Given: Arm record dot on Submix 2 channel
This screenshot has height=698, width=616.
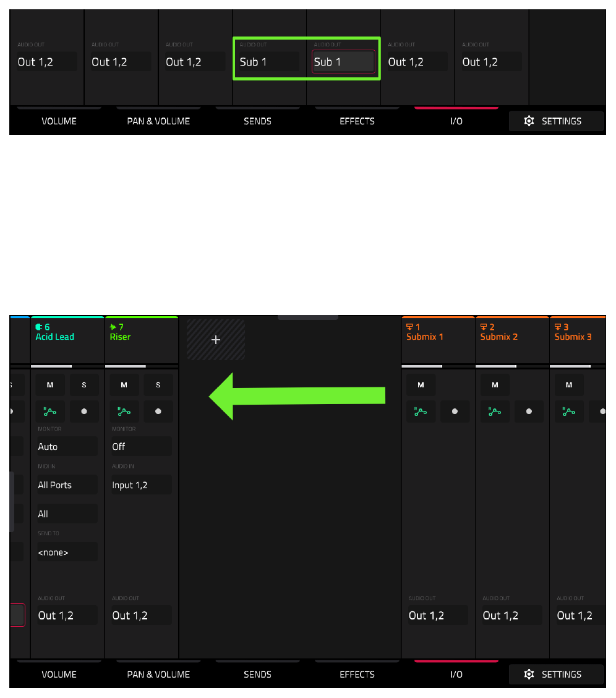Looking at the screenshot, I should pos(529,411).
